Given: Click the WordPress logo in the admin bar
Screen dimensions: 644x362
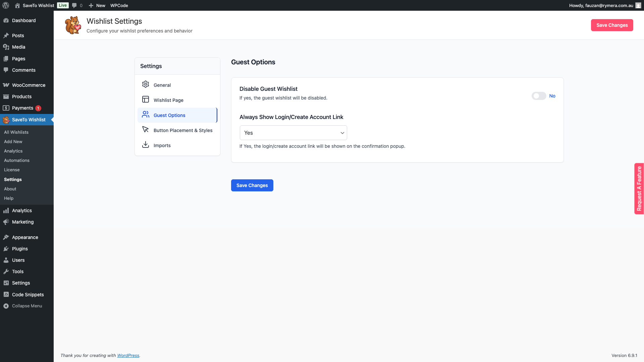Looking at the screenshot, I should pyautogui.click(x=6, y=5).
